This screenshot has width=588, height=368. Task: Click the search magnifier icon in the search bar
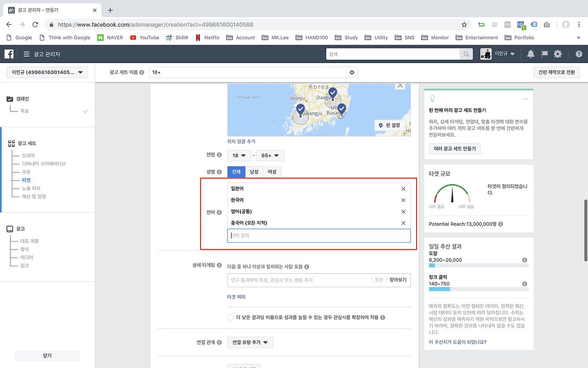(466, 54)
